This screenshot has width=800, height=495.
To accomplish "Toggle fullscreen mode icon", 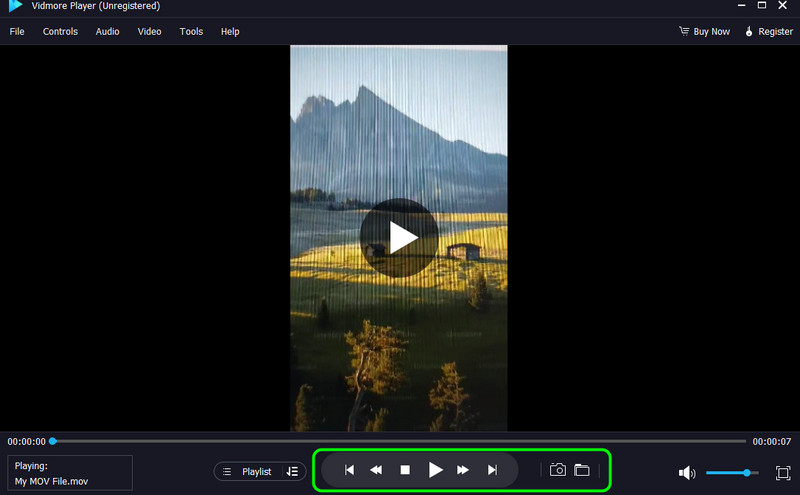I will (x=783, y=473).
